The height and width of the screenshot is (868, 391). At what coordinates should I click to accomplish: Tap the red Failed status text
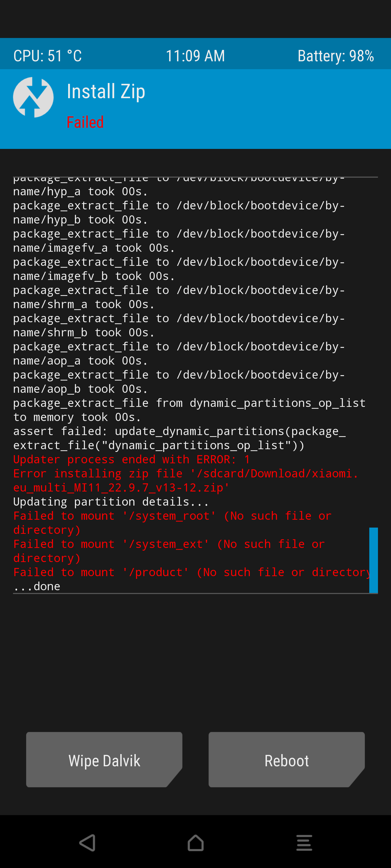tap(85, 122)
